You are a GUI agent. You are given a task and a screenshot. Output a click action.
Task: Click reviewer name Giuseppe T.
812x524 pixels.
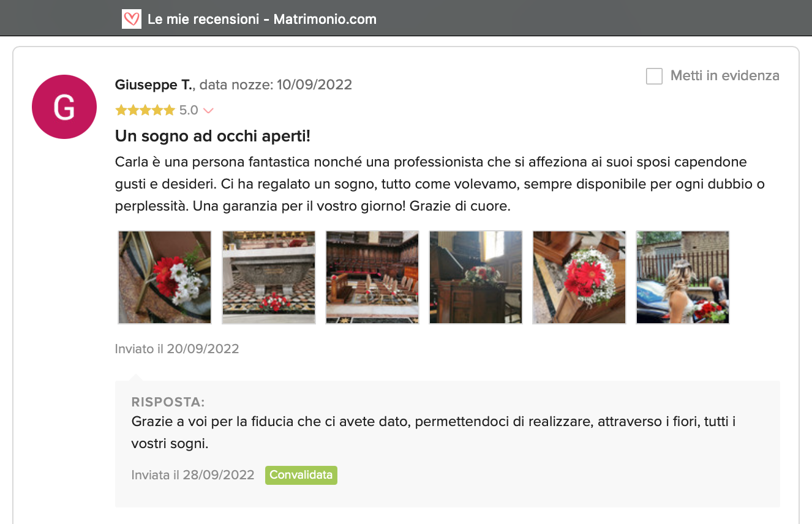[154, 84]
